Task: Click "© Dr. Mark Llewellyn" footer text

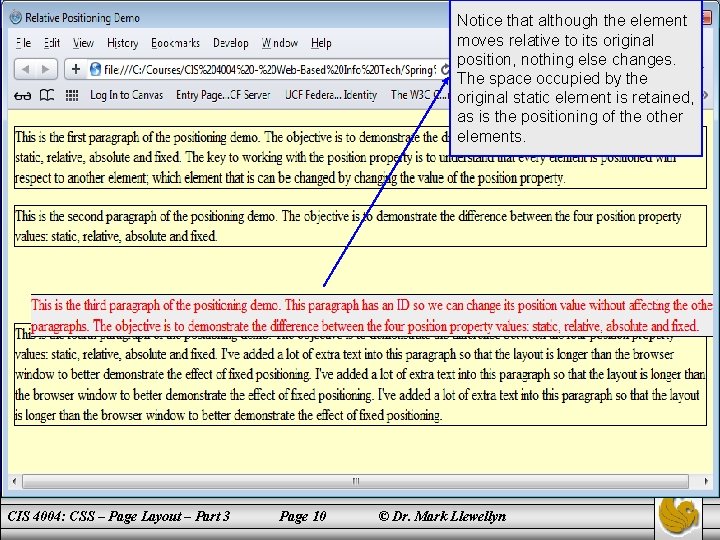Action: [x=442, y=517]
